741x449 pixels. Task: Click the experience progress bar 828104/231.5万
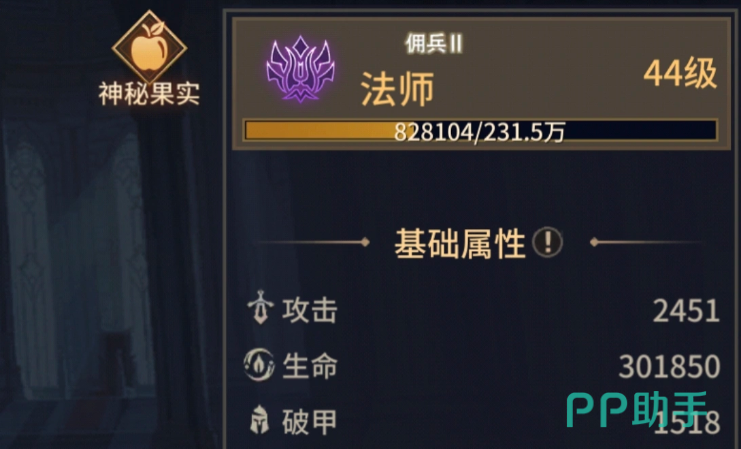[x=480, y=131]
